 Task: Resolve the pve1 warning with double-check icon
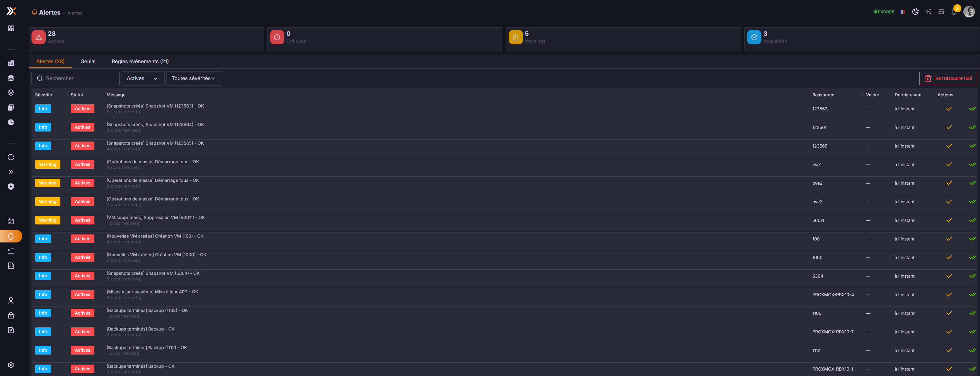[x=973, y=164]
